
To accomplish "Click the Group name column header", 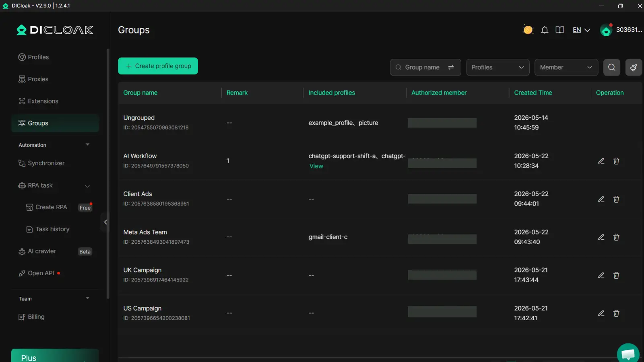I will pos(140,93).
